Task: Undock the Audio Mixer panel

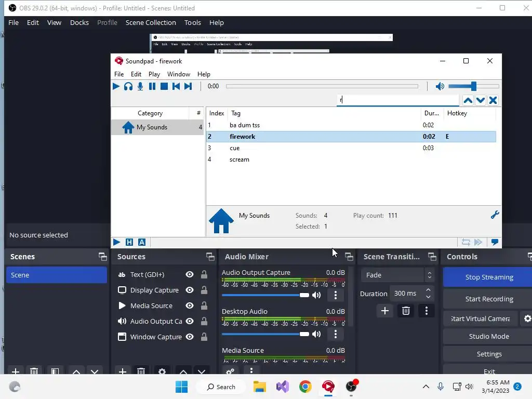Action: 349,257
